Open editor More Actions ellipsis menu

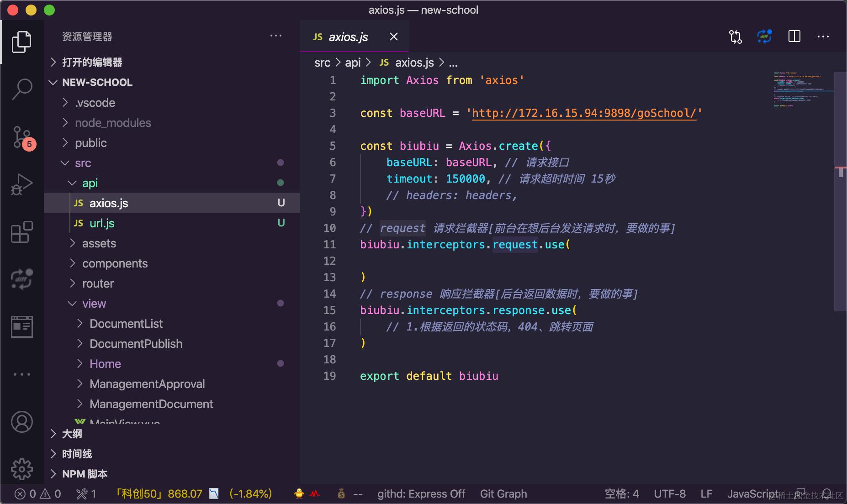(x=823, y=37)
